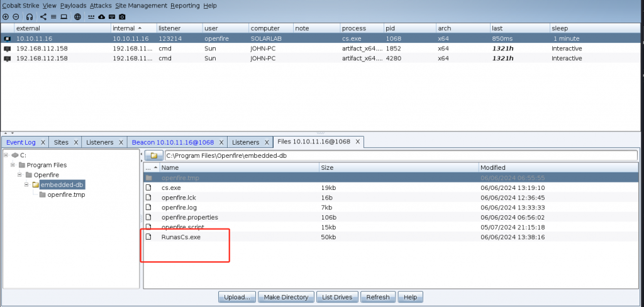644x307 pixels.
Task: Open the Cobalt Strike menu
Action: pyautogui.click(x=21, y=6)
